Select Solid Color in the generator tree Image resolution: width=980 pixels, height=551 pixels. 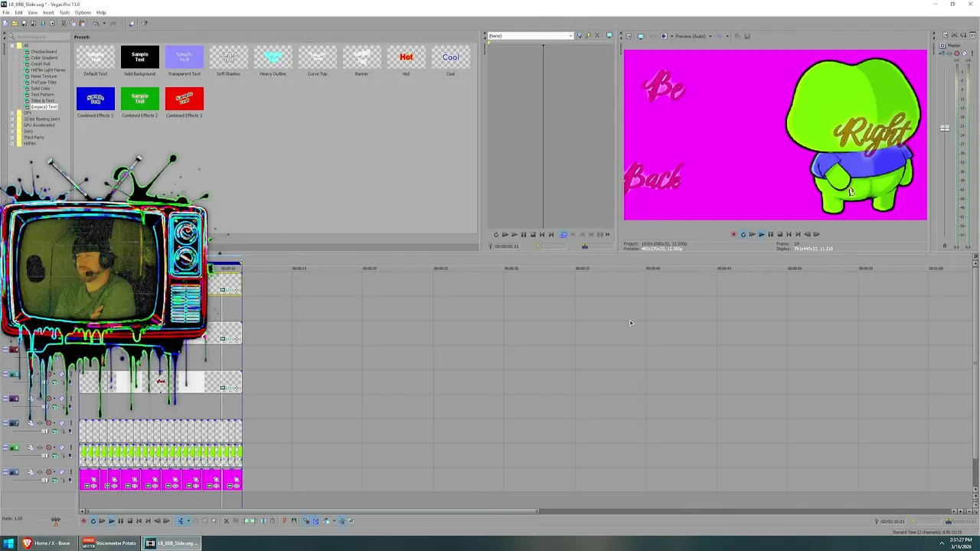[41, 89]
